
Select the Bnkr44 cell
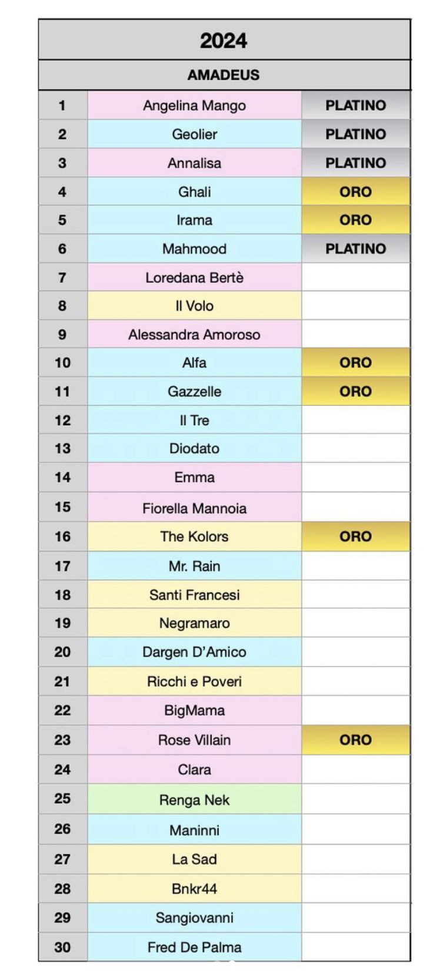click(x=195, y=888)
